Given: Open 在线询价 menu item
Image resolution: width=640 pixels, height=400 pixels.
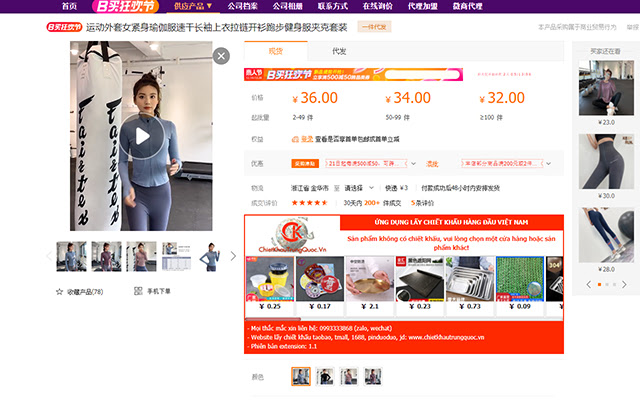Looking at the screenshot, I should click(x=378, y=6).
